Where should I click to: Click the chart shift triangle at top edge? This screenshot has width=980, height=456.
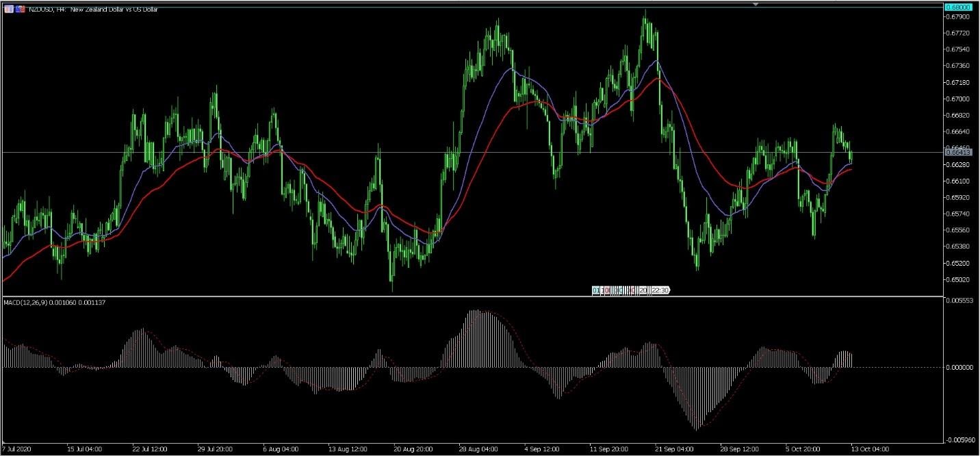[756, 4]
